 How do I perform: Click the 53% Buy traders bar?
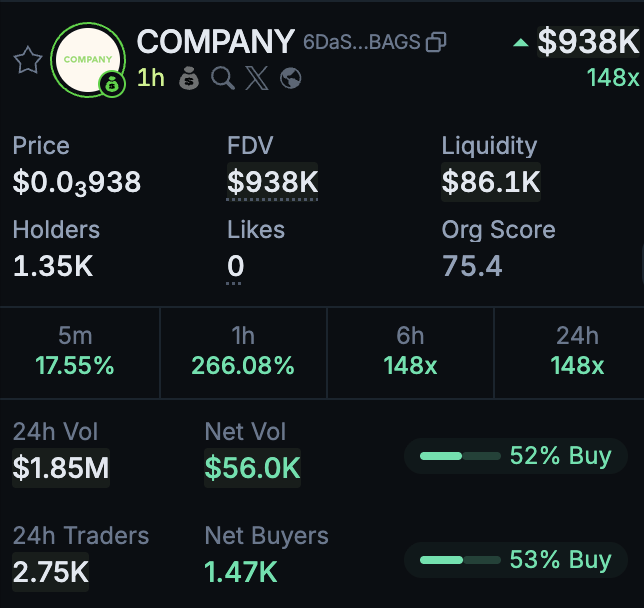tap(460, 559)
